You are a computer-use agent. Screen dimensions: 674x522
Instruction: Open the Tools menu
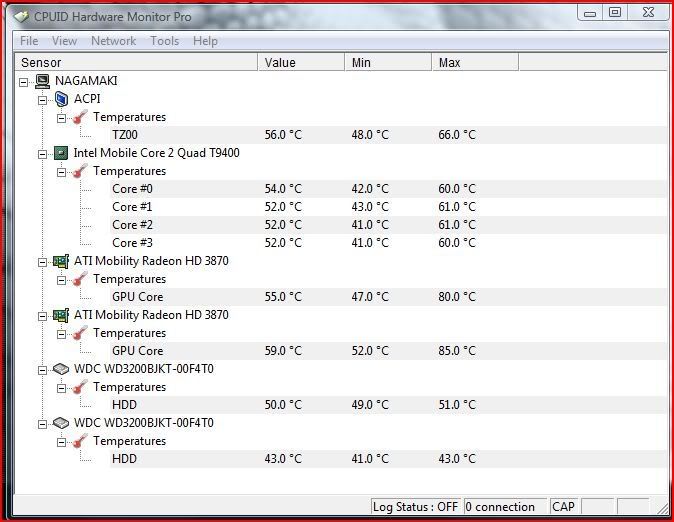tap(165, 41)
